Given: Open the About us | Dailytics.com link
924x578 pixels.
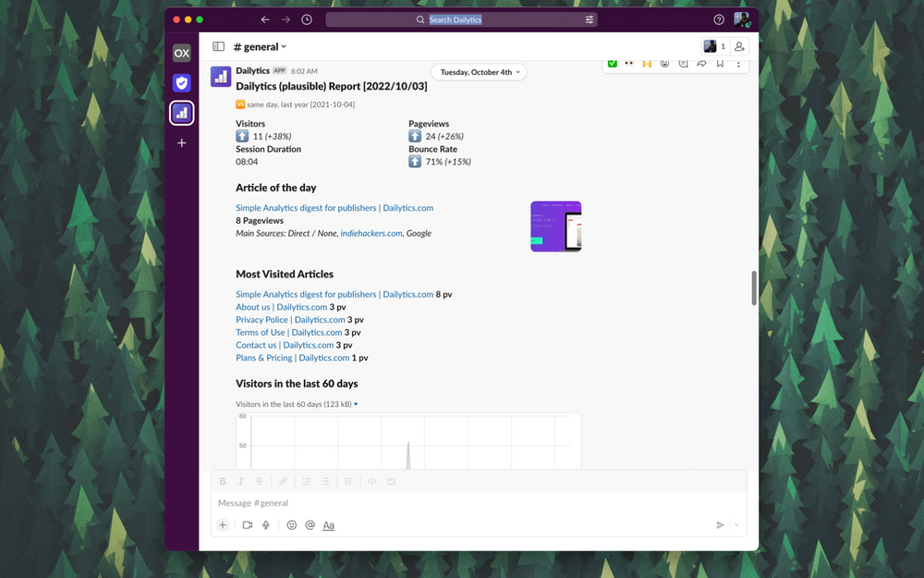Looking at the screenshot, I should tap(281, 307).
